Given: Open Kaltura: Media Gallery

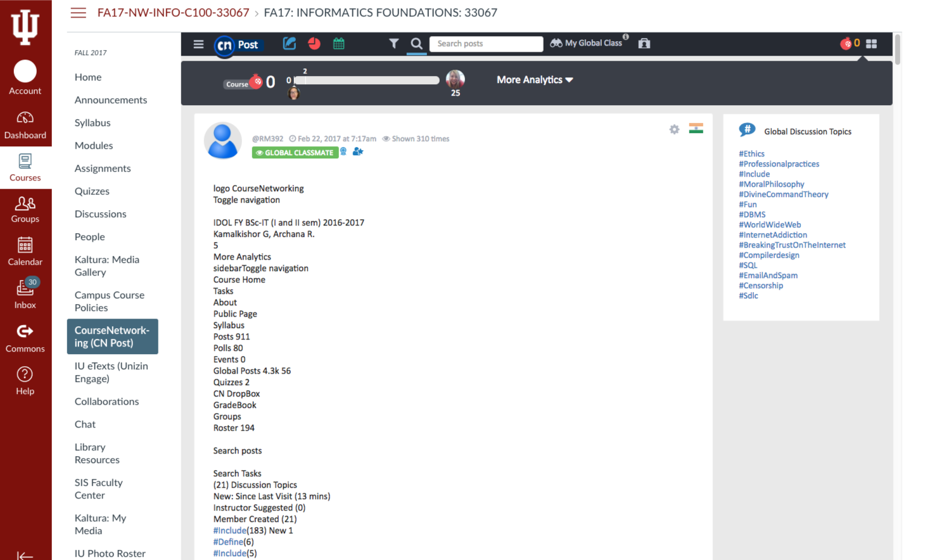Looking at the screenshot, I should [x=107, y=266].
